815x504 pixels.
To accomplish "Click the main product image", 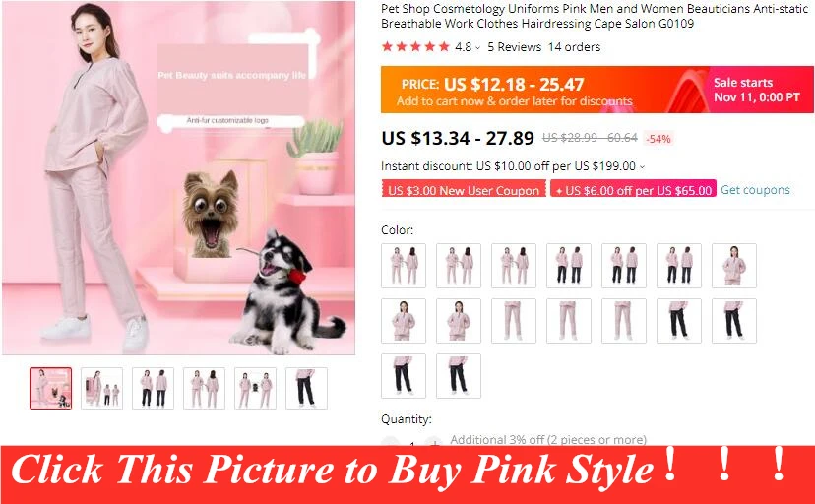I will point(178,178).
